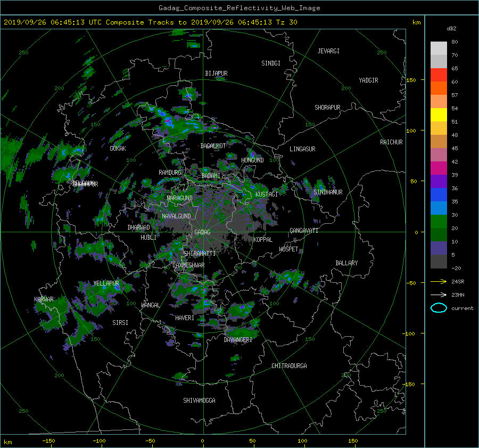
Task: Click the magenta 39 dBZ legend swatch
Action: [439, 168]
